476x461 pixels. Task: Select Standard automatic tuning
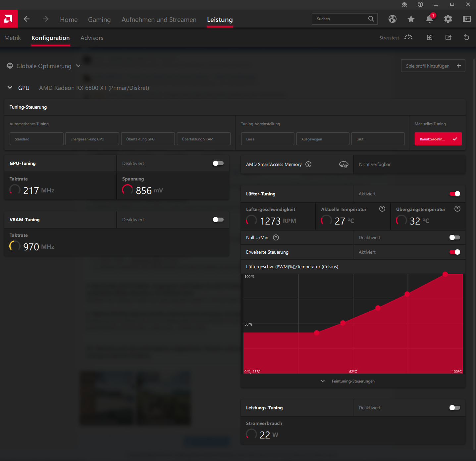(36, 139)
